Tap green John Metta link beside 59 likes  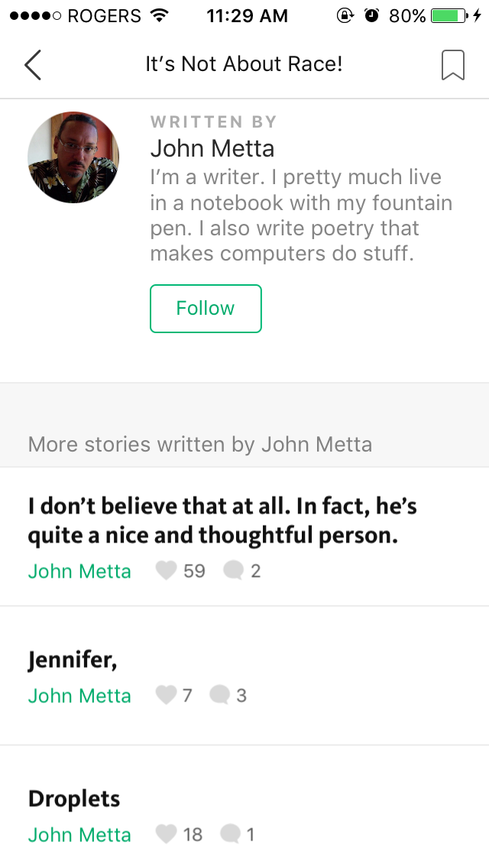(x=79, y=571)
